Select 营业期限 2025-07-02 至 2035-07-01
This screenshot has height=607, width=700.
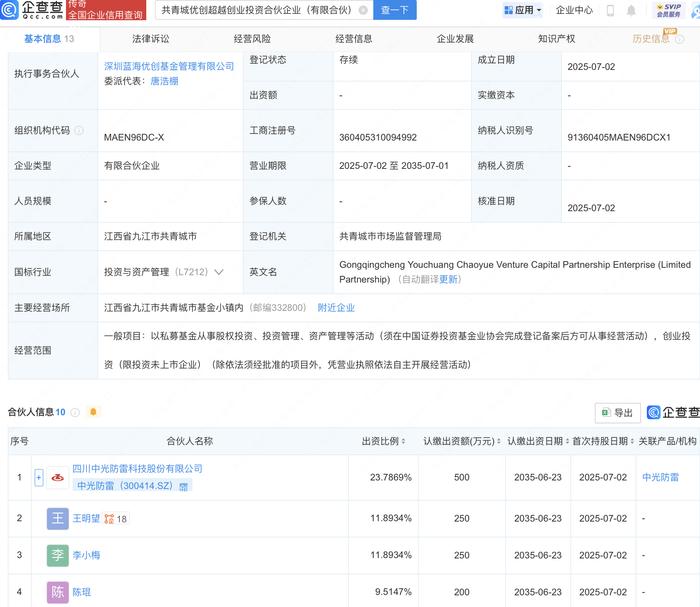(x=394, y=166)
